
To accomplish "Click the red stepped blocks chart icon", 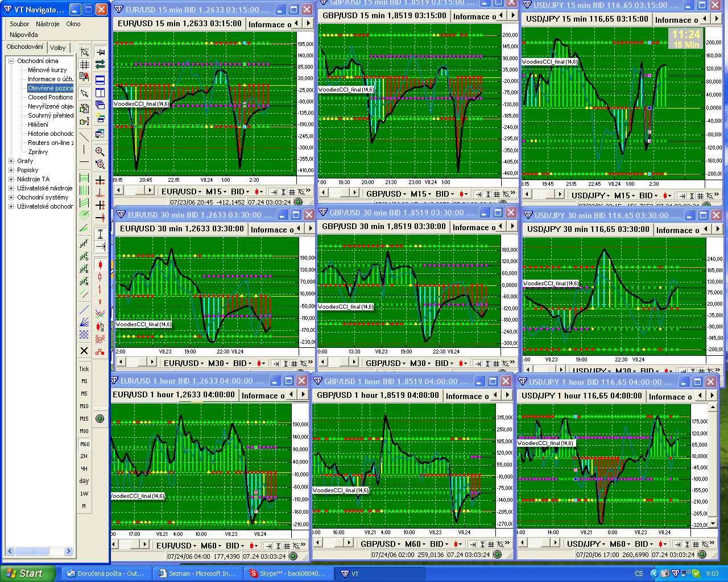I will [100, 352].
